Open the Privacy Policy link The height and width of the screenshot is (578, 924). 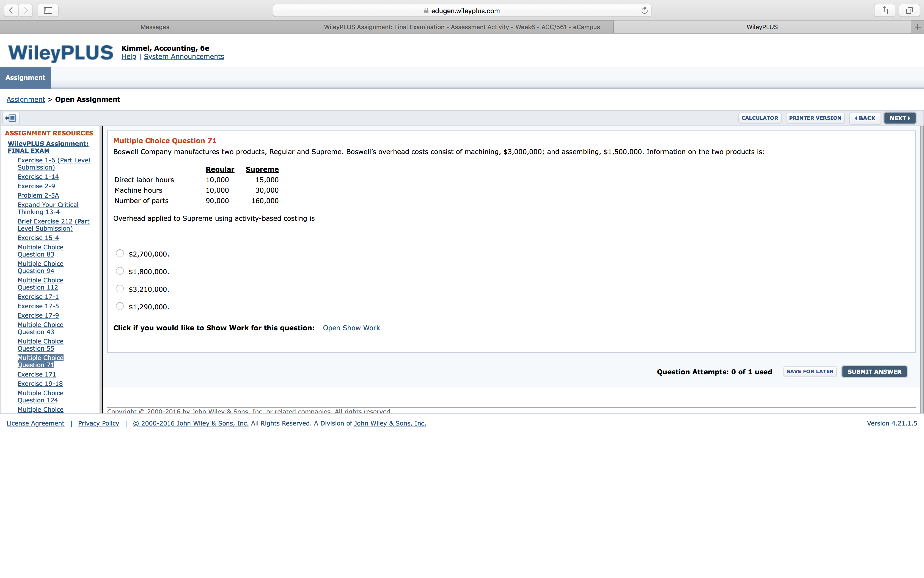pyautogui.click(x=98, y=423)
